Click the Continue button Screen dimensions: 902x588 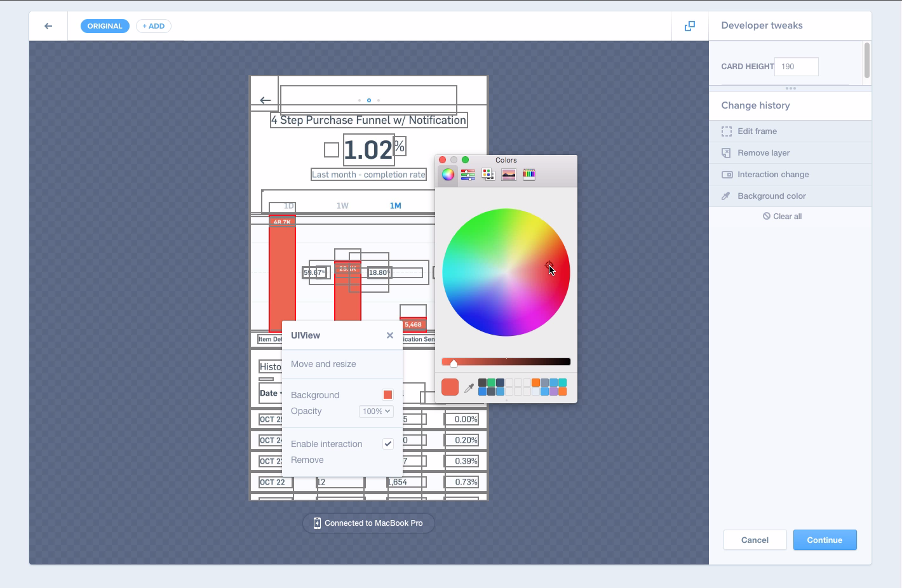pos(825,540)
